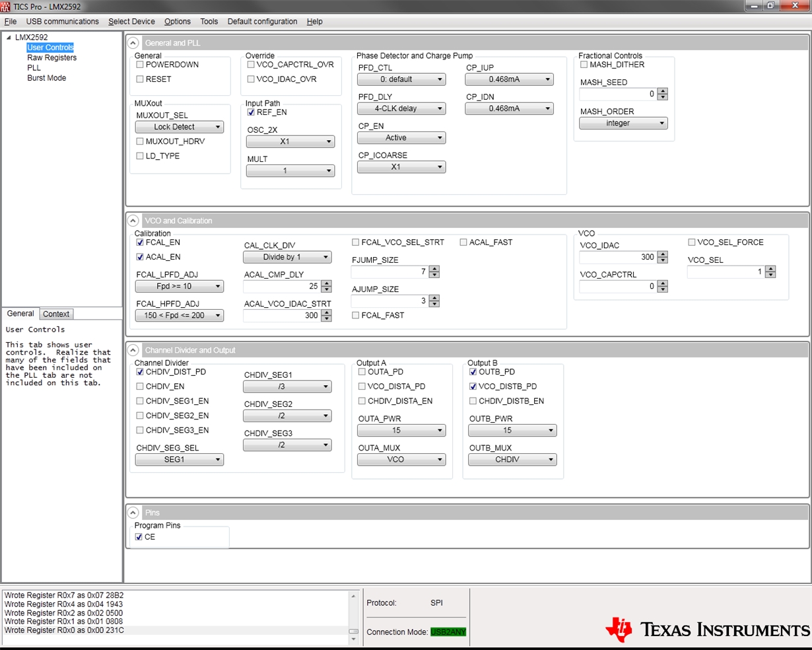
Task: Switch to the Context tab
Action: [56, 314]
